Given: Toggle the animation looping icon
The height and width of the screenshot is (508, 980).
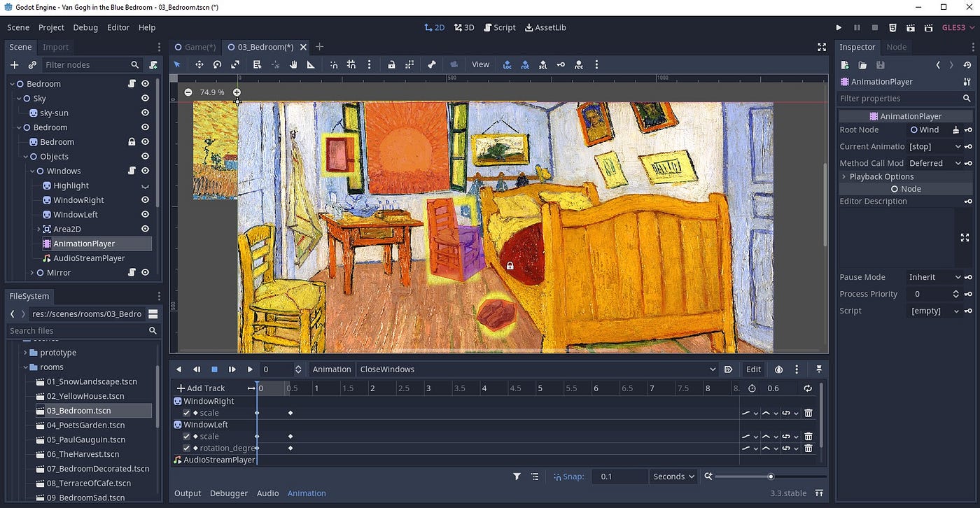Looking at the screenshot, I should 808,388.
